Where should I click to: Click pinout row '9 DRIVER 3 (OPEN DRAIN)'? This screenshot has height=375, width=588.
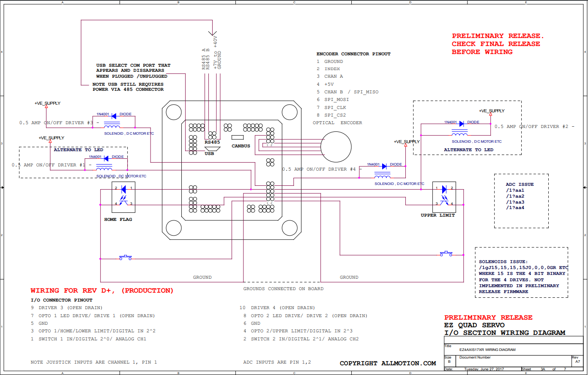[66, 308]
